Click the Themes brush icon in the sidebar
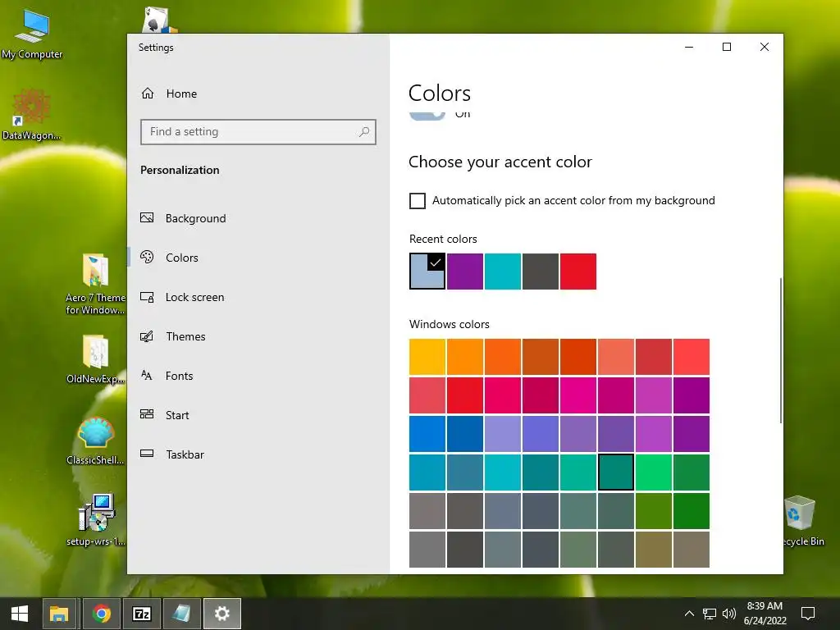Viewport: 840px width, 630px height. coord(147,336)
